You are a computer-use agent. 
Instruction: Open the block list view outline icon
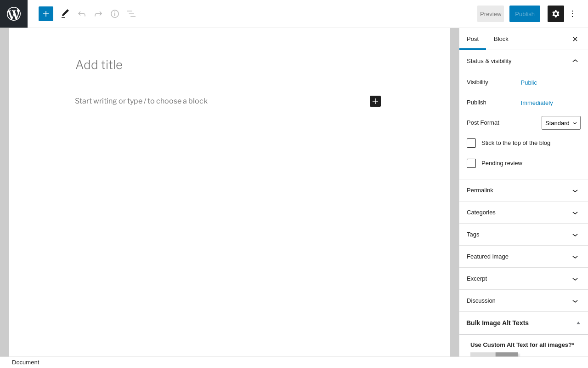coord(131,14)
